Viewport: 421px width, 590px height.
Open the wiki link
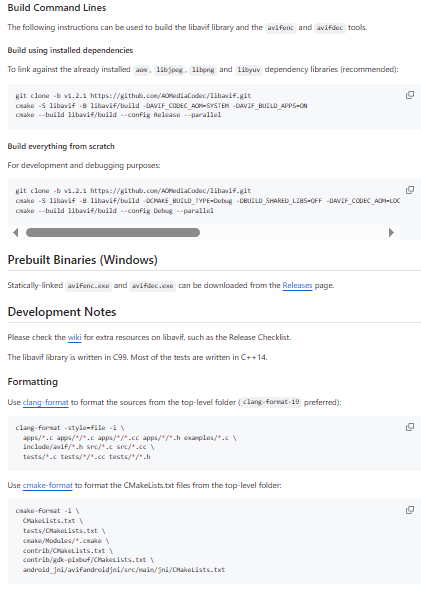point(74,338)
